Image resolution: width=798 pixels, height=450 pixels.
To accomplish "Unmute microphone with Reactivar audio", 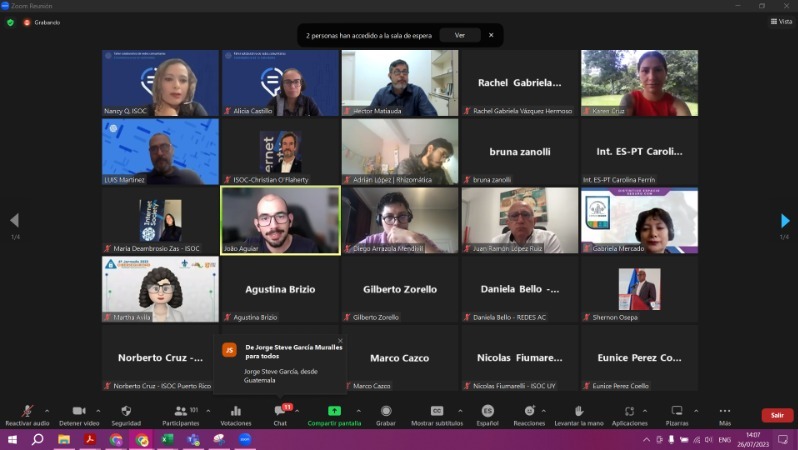I will tap(27, 411).
